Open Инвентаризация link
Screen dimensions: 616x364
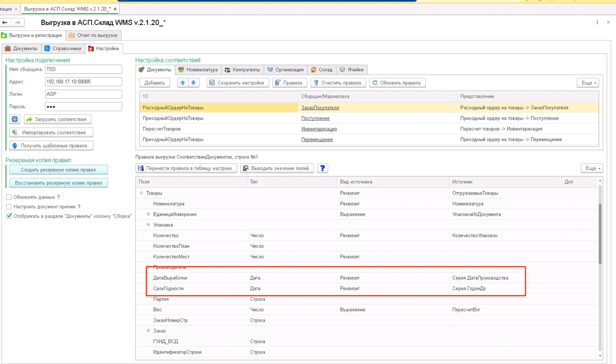(319, 129)
